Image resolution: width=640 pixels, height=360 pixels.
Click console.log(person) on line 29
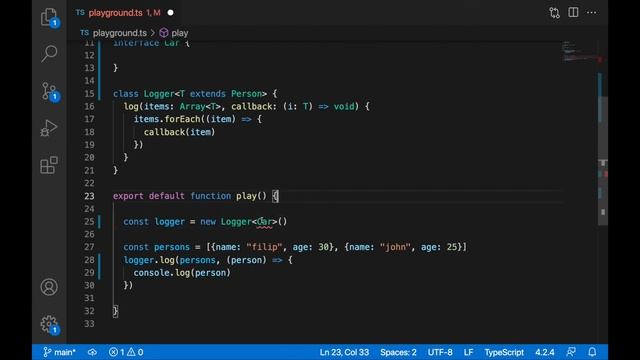tap(182, 273)
